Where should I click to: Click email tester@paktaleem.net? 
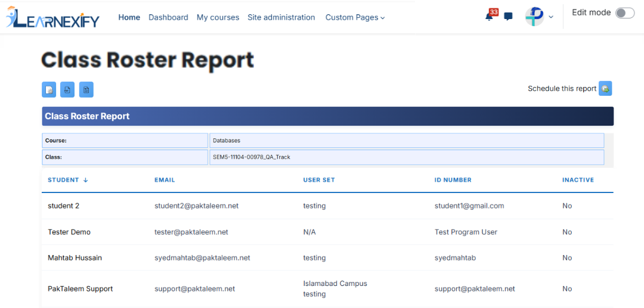coord(191,232)
